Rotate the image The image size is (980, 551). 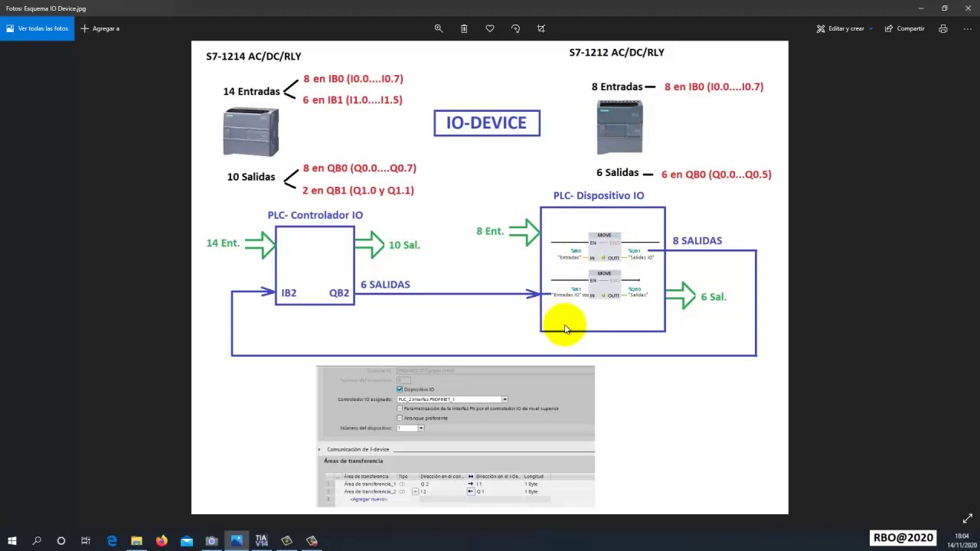point(515,28)
